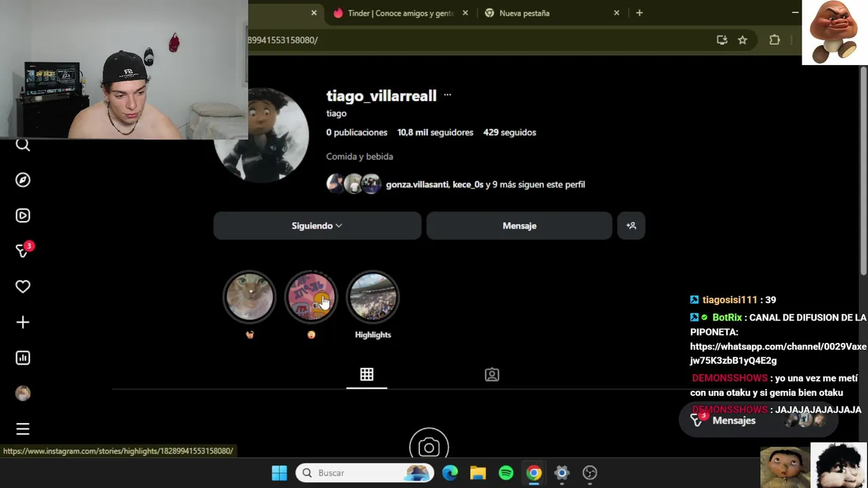The image size is (868, 488).
Task: Open the Reels icon in sidebar
Action: point(23,216)
